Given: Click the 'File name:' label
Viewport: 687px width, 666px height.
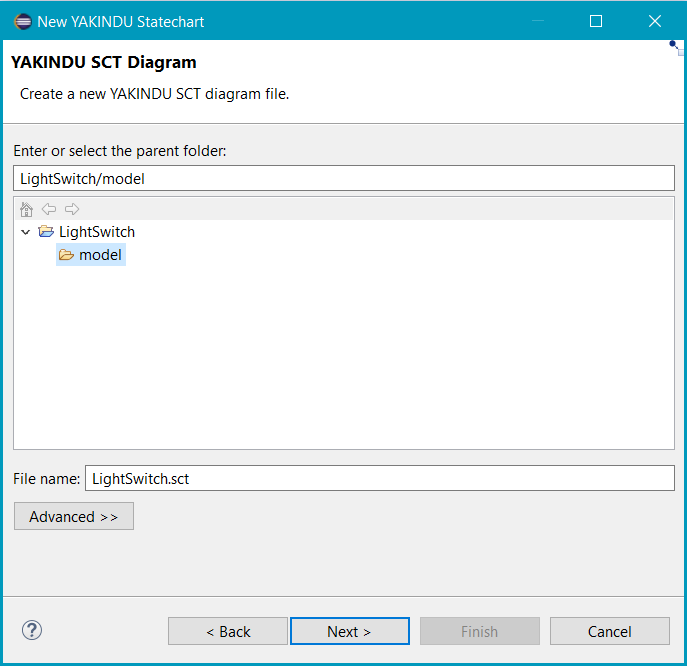Looking at the screenshot, I should point(46,478).
